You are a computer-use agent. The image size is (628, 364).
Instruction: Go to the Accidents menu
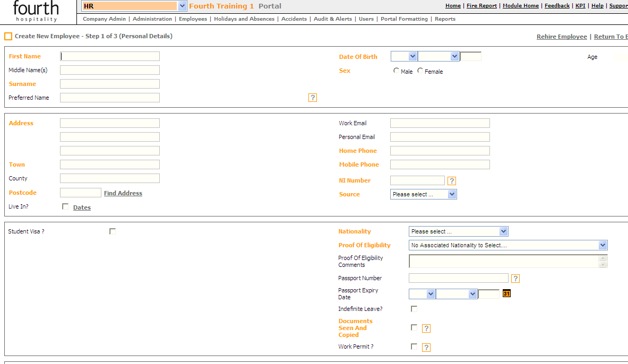(294, 19)
